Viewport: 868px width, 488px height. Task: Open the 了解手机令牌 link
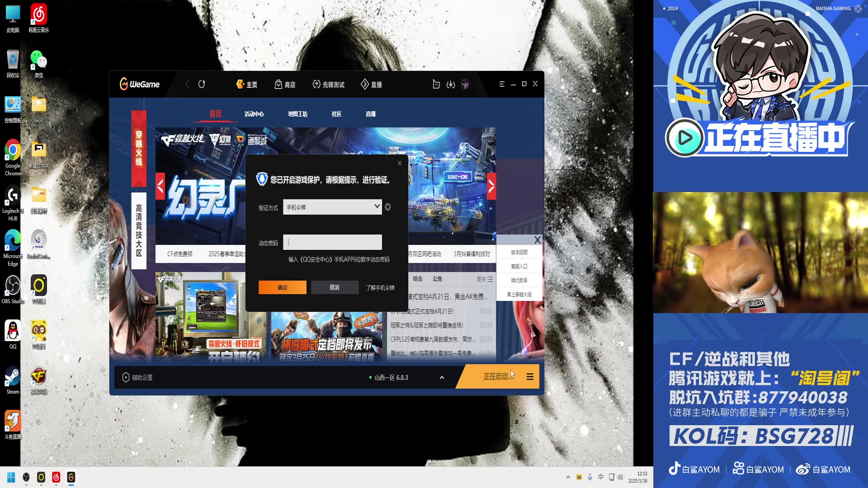pos(380,288)
